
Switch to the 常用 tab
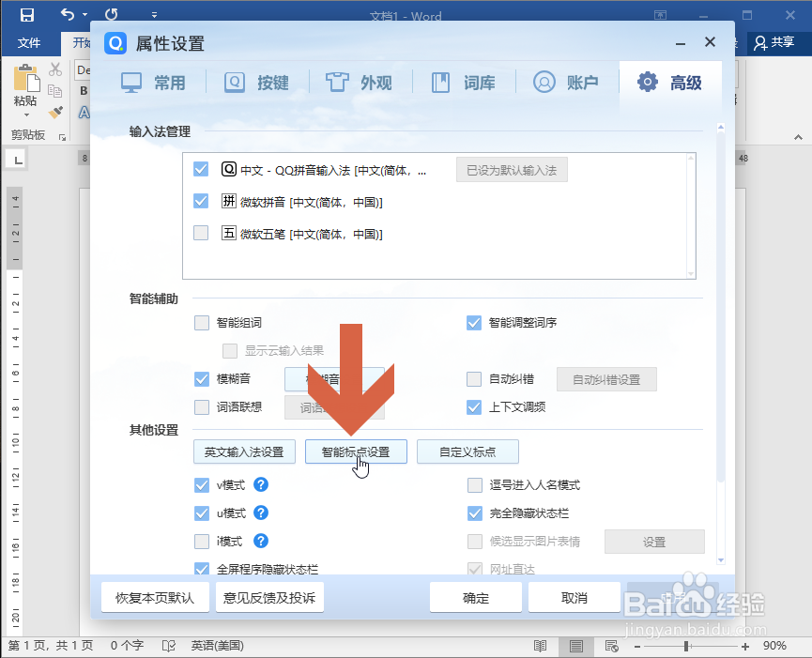pyautogui.click(x=153, y=83)
